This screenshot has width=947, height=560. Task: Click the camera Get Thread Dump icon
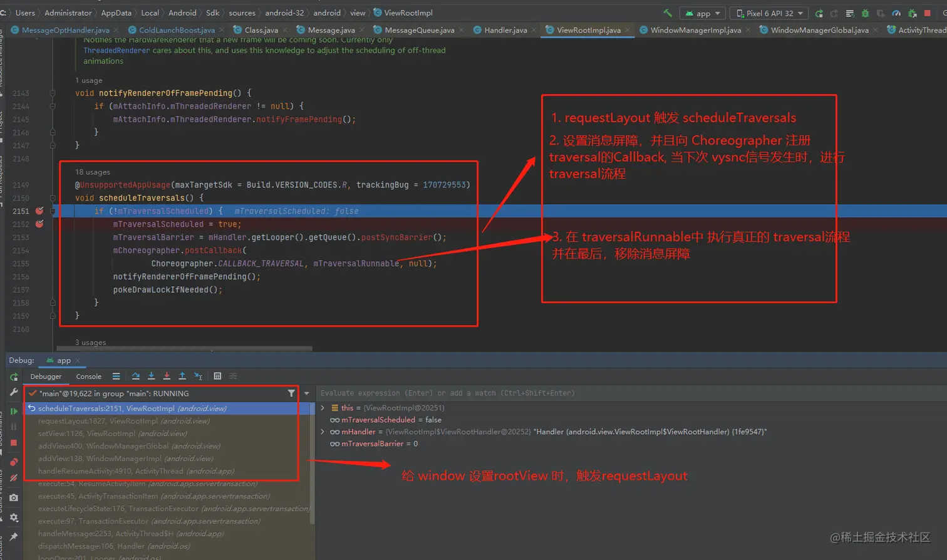pyautogui.click(x=14, y=498)
